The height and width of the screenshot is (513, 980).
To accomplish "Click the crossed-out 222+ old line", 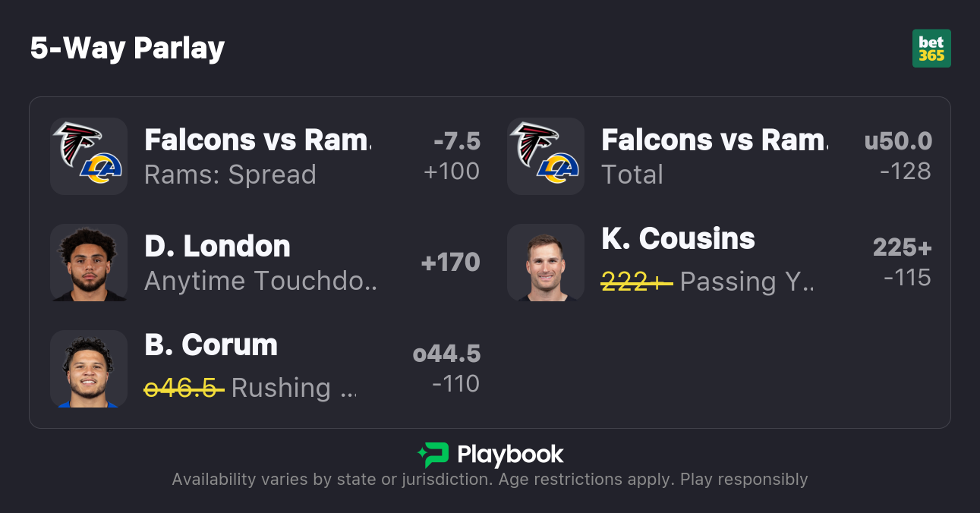I will click(x=636, y=282).
